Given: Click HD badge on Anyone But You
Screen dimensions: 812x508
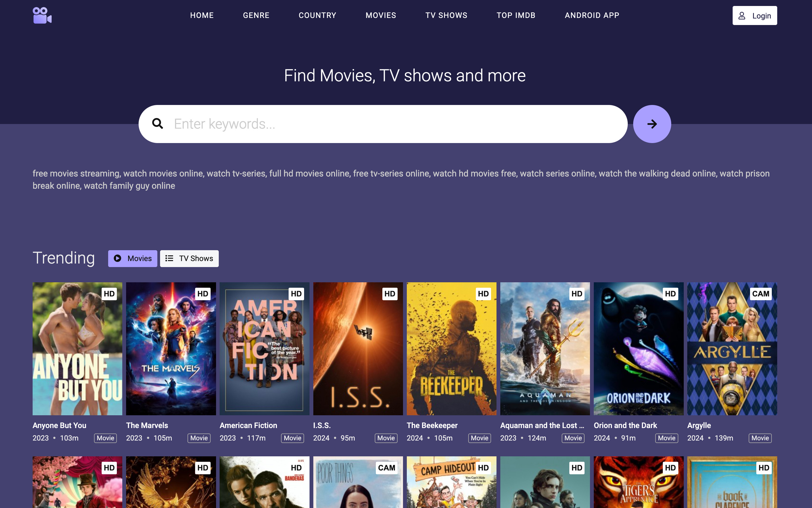Looking at the screenshot, I should [x=109, y=294].
